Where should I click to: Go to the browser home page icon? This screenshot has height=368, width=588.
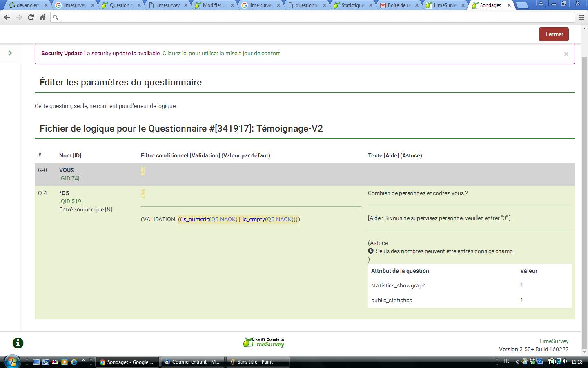click(42, 17)
